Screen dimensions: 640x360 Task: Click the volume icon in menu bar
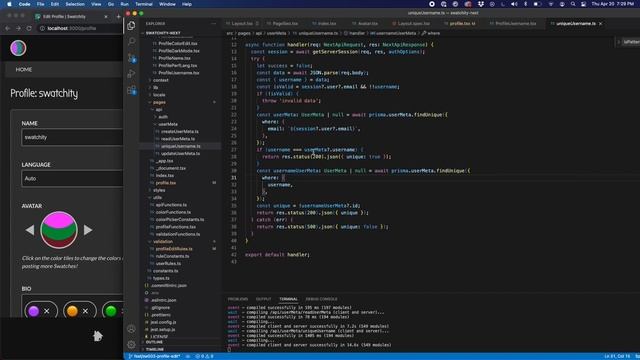(514, 4)
